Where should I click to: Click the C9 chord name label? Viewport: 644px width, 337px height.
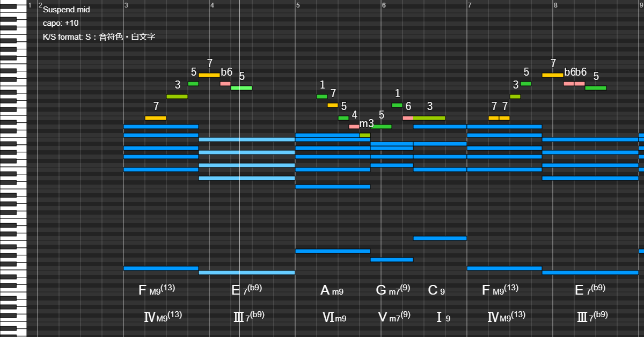pos(436,291)
